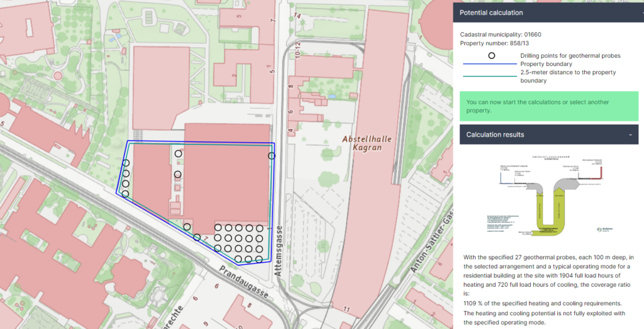
Task: Click the '14' house number on the map
Action: [x=297, y=16]
